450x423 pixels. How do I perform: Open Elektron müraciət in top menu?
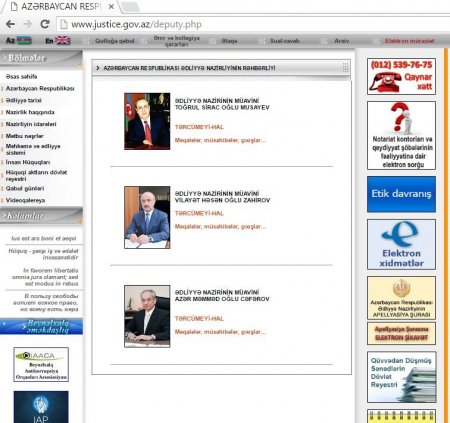click(409, 41)
